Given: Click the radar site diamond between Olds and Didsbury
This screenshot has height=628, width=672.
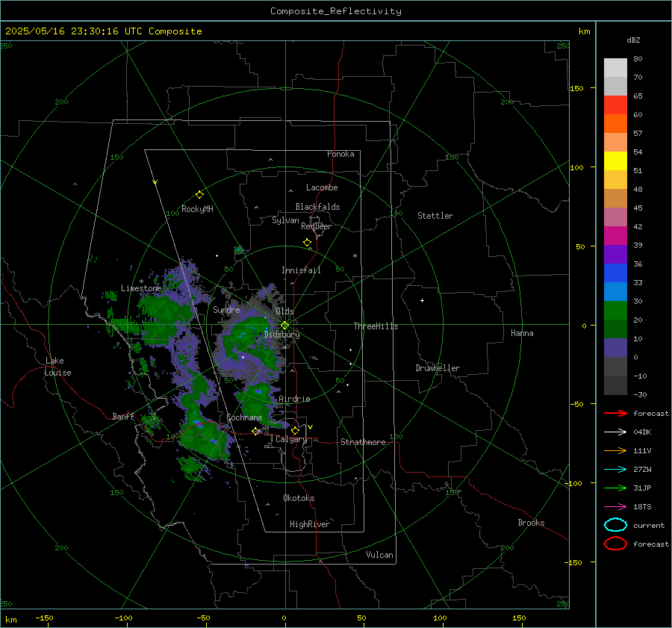Looking at the screenshot, I should 285,325.
